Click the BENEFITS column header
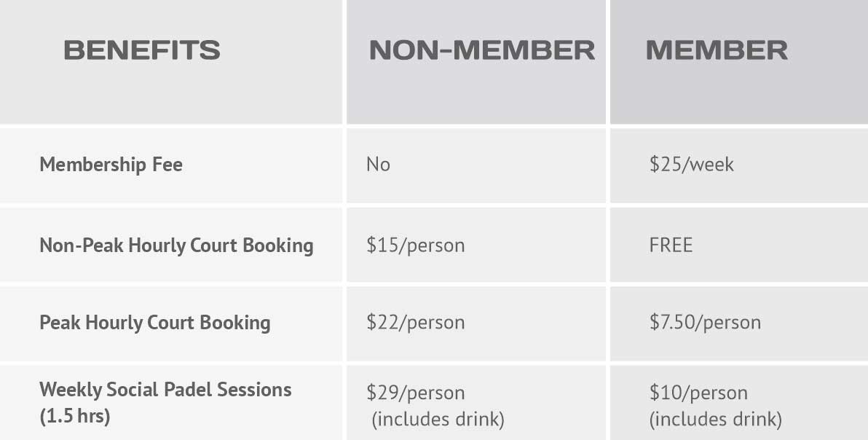The width and height of the screenshot is (868, 440). pos(142,50)
